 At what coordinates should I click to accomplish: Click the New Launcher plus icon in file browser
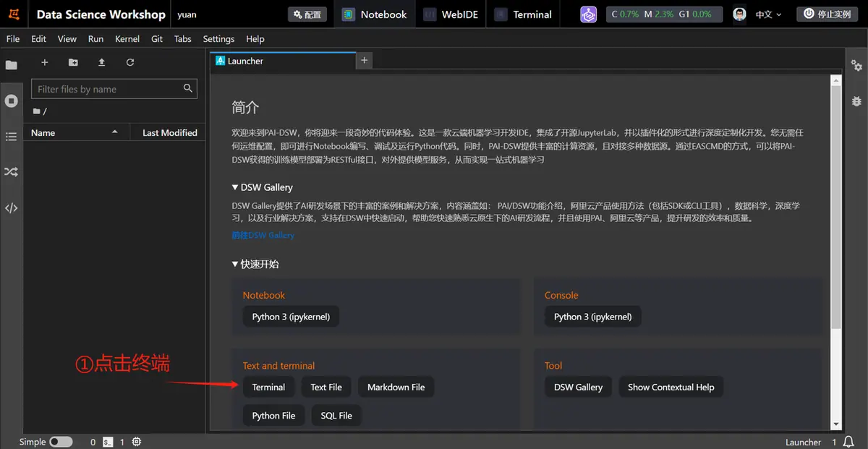(x=44, y=63)
